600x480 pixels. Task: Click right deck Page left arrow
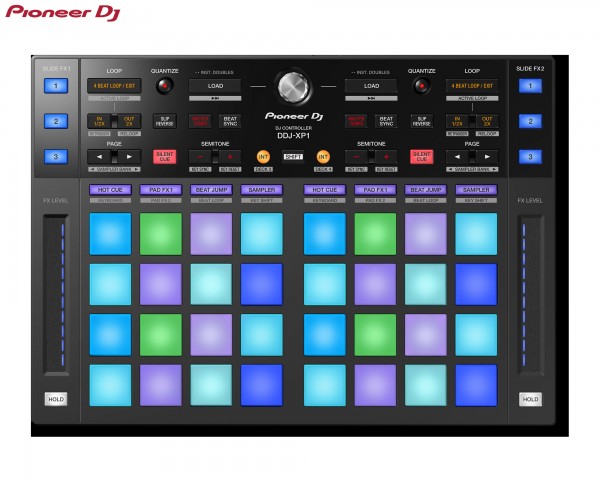coord(457,157)
